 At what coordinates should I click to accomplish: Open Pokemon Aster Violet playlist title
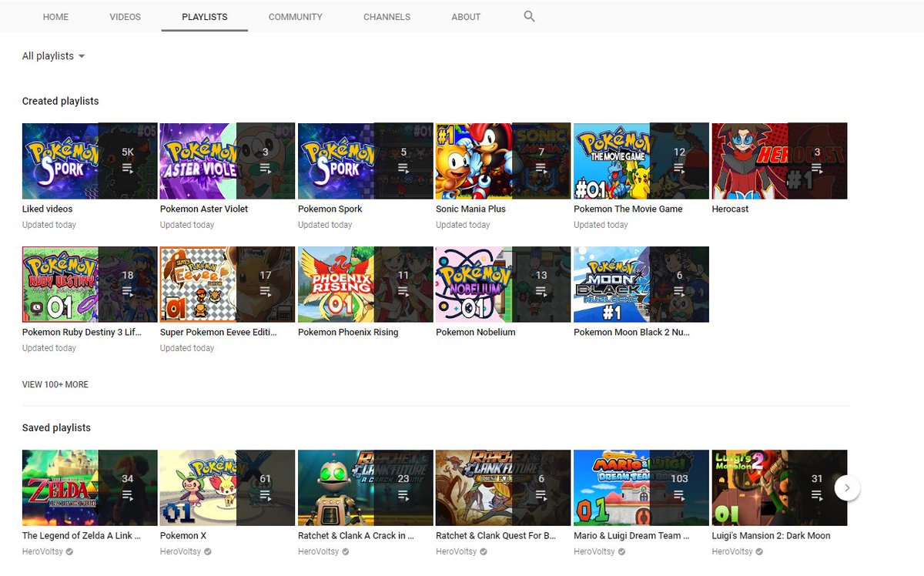click(204, 209)
